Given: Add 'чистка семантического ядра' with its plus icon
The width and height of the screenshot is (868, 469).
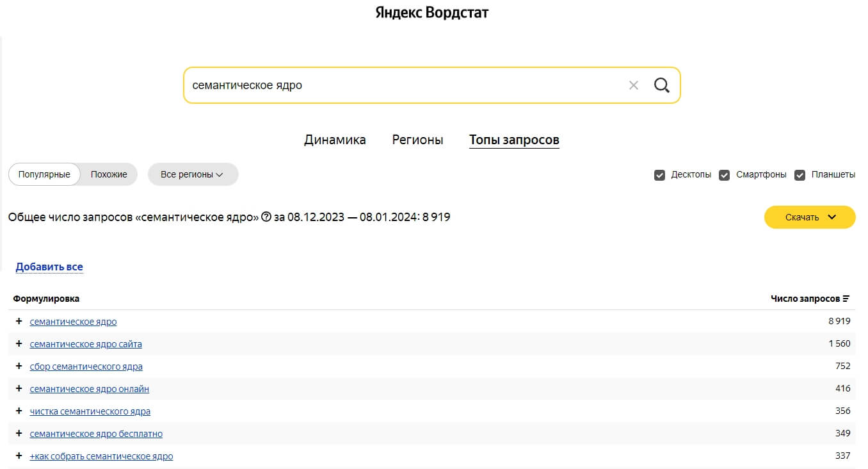Looking at the screenshot, I should pos(19,411).
